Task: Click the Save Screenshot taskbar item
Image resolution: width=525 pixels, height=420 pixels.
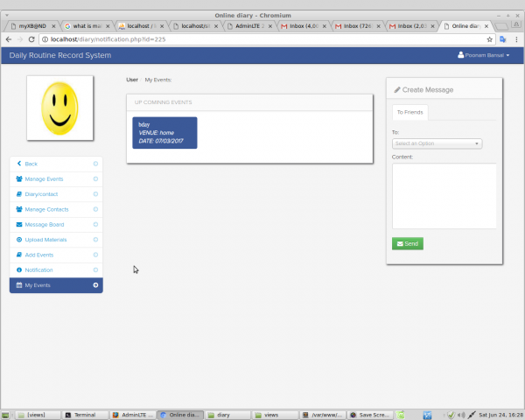Action: point(370,415)
